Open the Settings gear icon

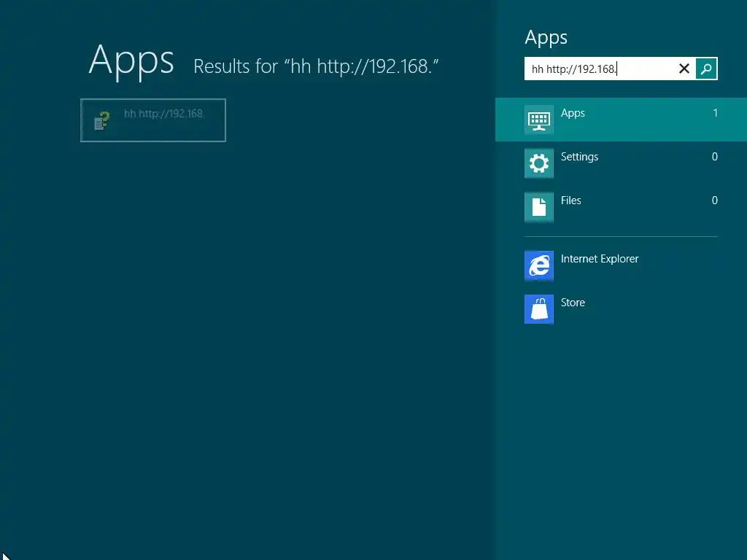(x=539, y=163)
